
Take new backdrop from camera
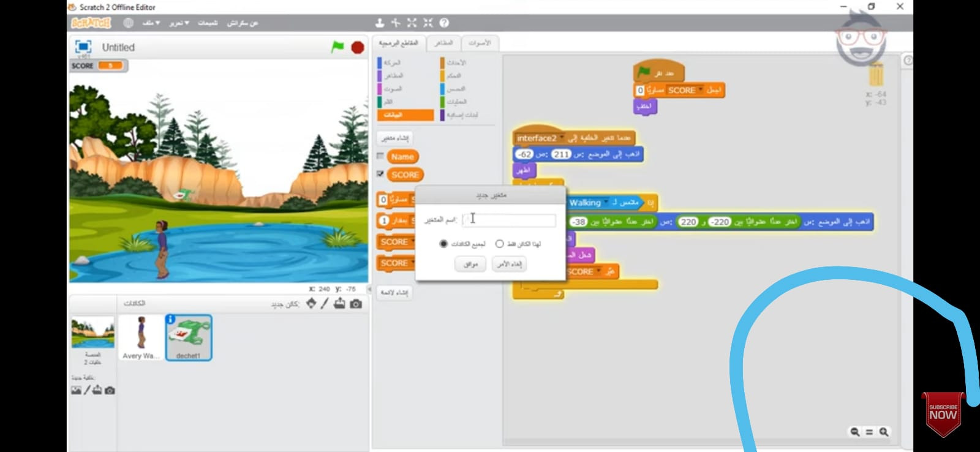[110, 390]
